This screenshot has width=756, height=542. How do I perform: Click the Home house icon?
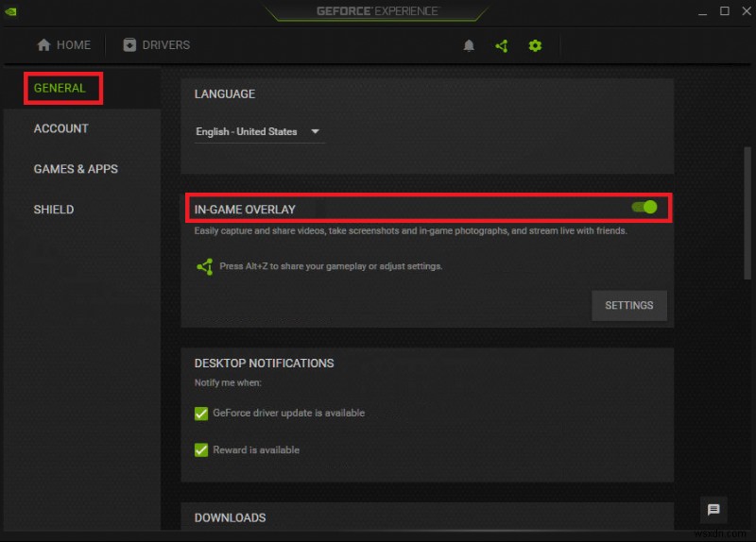coord(43,44)
